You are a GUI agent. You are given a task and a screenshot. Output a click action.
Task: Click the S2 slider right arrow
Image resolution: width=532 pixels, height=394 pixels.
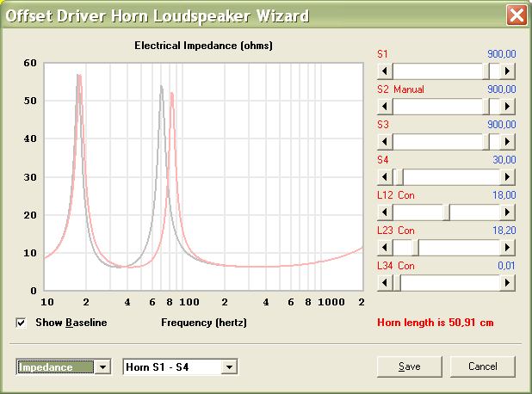507,107
